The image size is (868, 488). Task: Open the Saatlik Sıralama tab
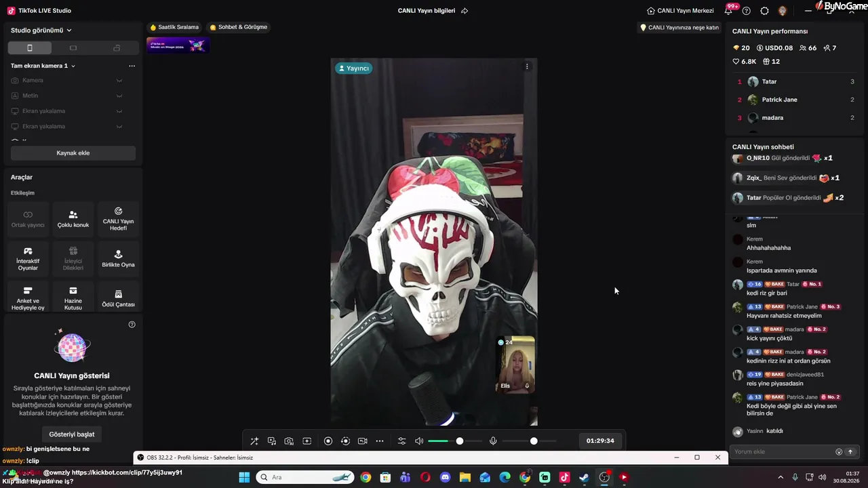[x=174, y=27]
